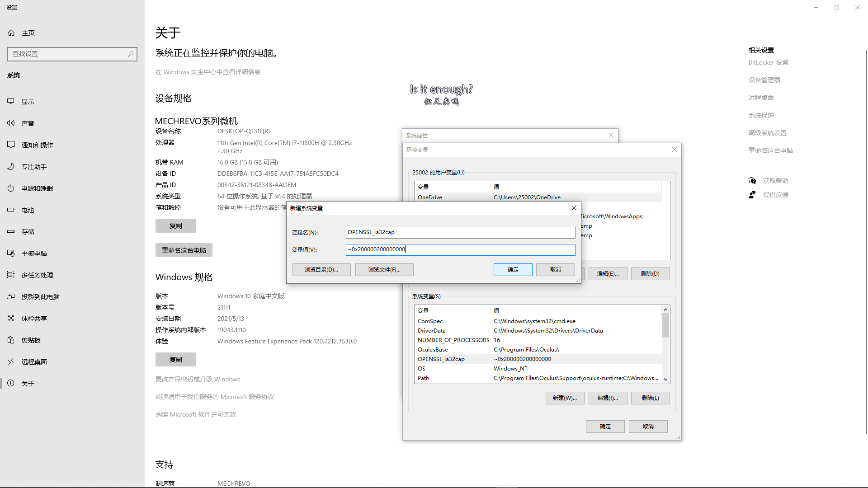
Task: Select the OneDrive user variable row
Action: [x=538, y=197]
